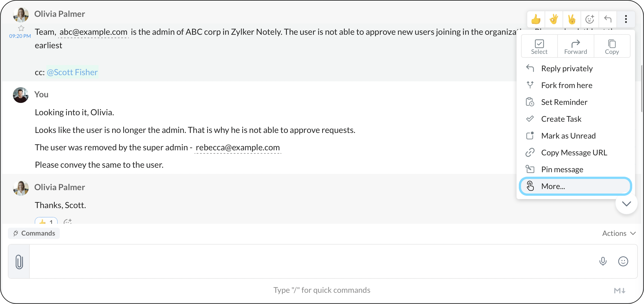The height and width of the screenshot is (304, 644).
Task: Toggle the thumbs up reaction count chip
Action: click(46, 221)
